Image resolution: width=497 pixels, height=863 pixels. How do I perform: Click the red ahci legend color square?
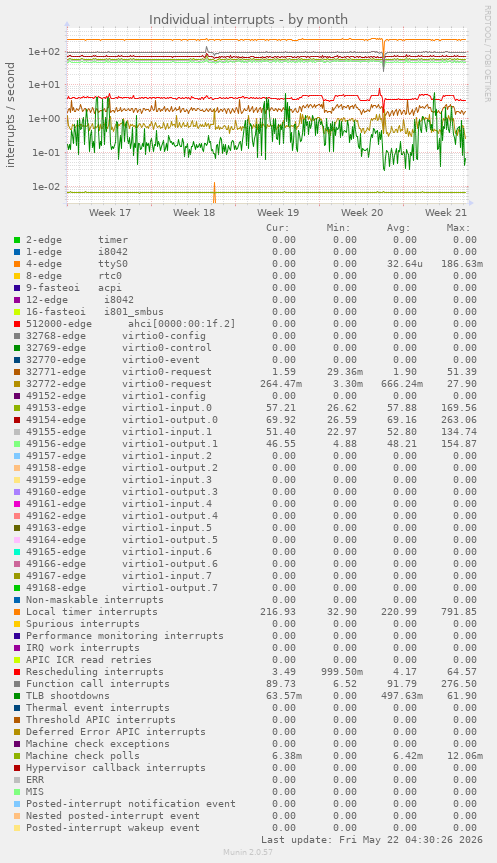tap(17, 324)
